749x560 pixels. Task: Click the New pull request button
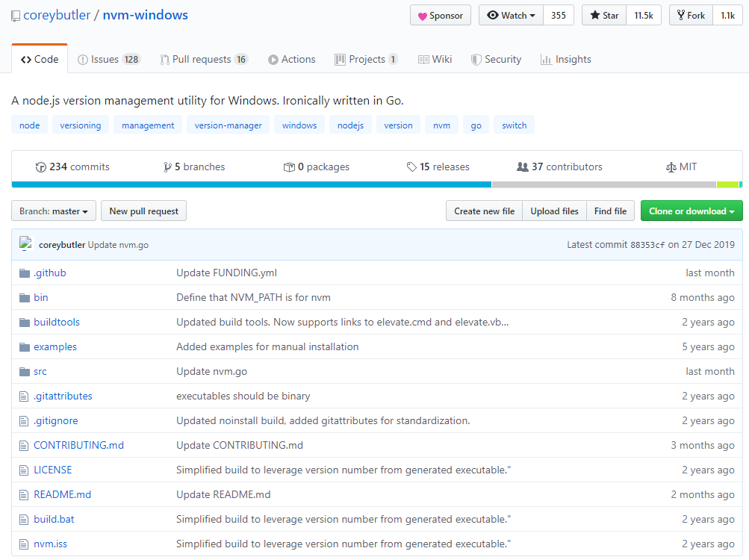(144, 211)
